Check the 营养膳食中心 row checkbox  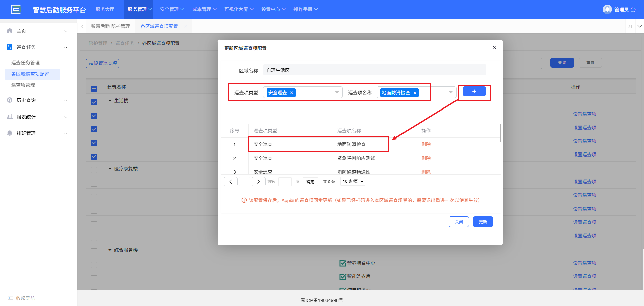click(x=94, y=265)
